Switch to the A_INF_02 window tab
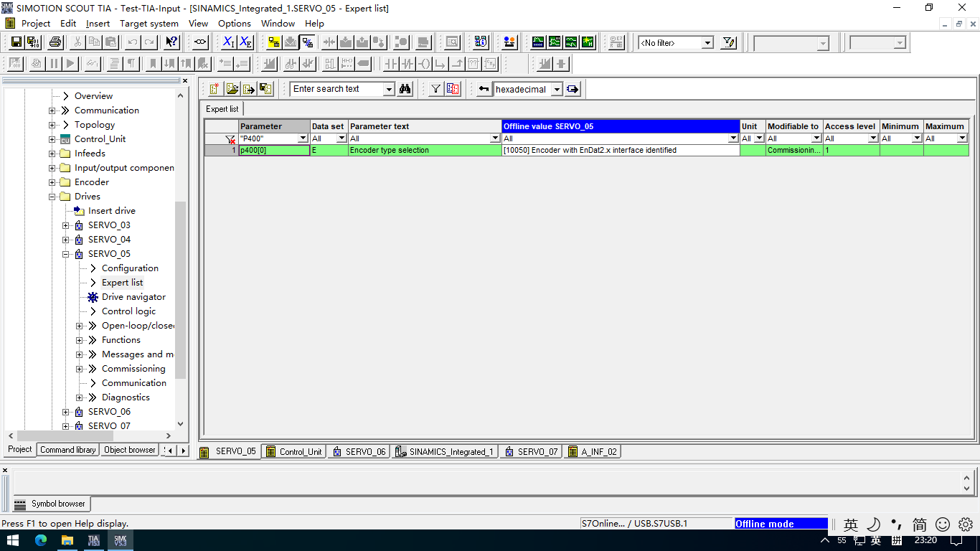 click(x=593, y=452)
